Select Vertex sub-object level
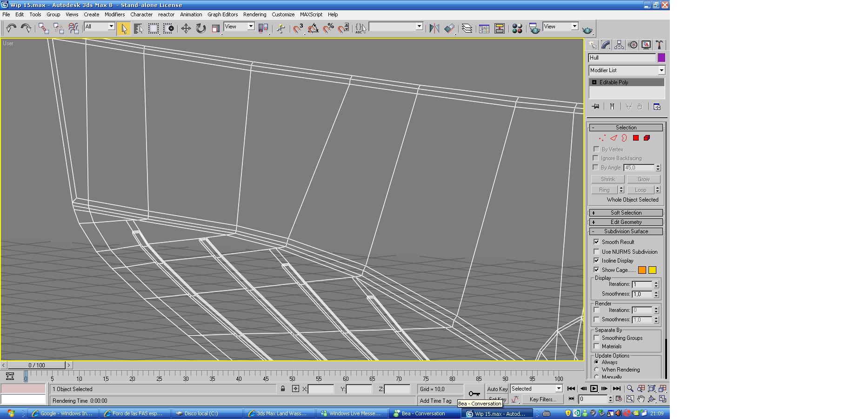868x419 pixels. point(602,138)
